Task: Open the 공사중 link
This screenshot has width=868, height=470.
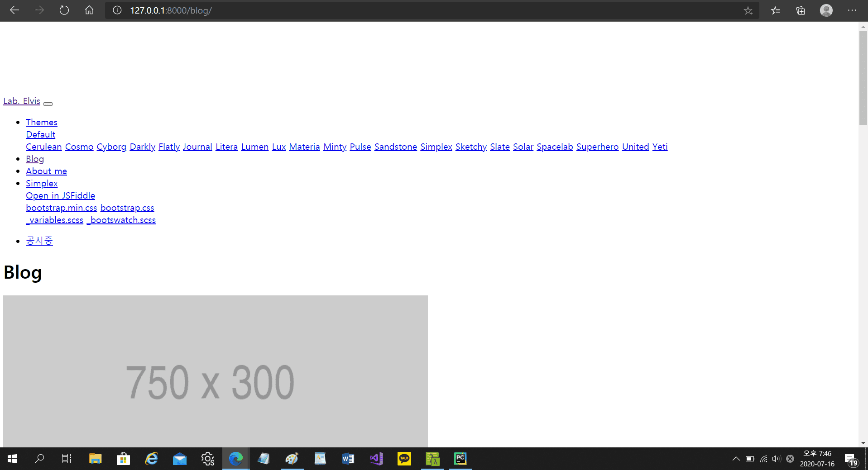Action: pyautogui.click(x=39, y=241)
